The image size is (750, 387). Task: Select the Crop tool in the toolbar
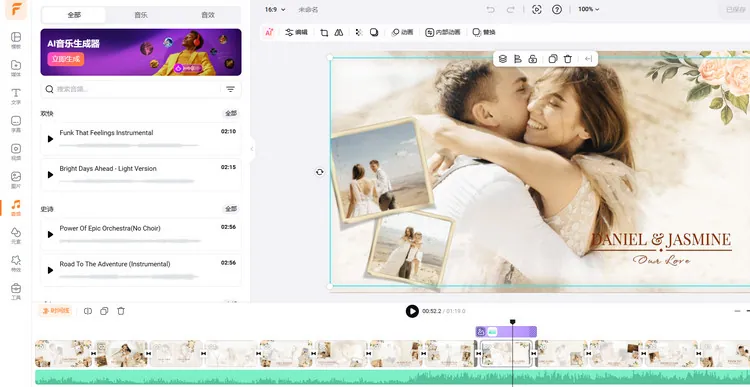tap(324, 33)
